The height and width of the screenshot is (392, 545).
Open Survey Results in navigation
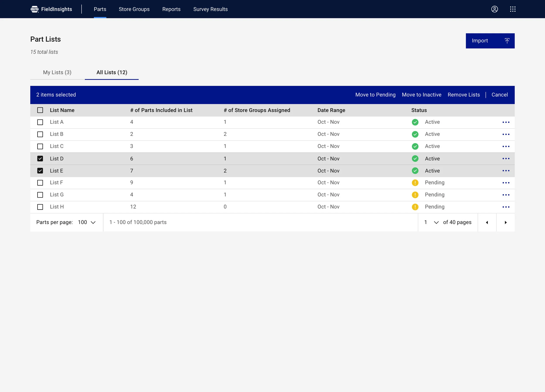[x=210, y=9]
